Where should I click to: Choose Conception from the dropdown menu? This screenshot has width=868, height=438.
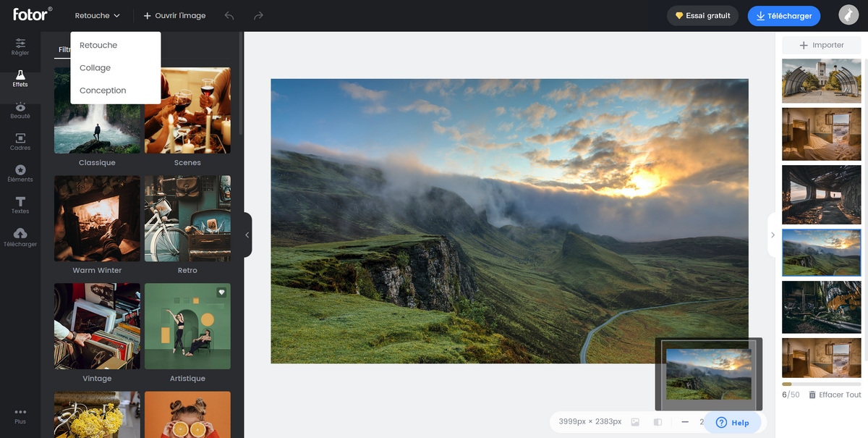116,90
